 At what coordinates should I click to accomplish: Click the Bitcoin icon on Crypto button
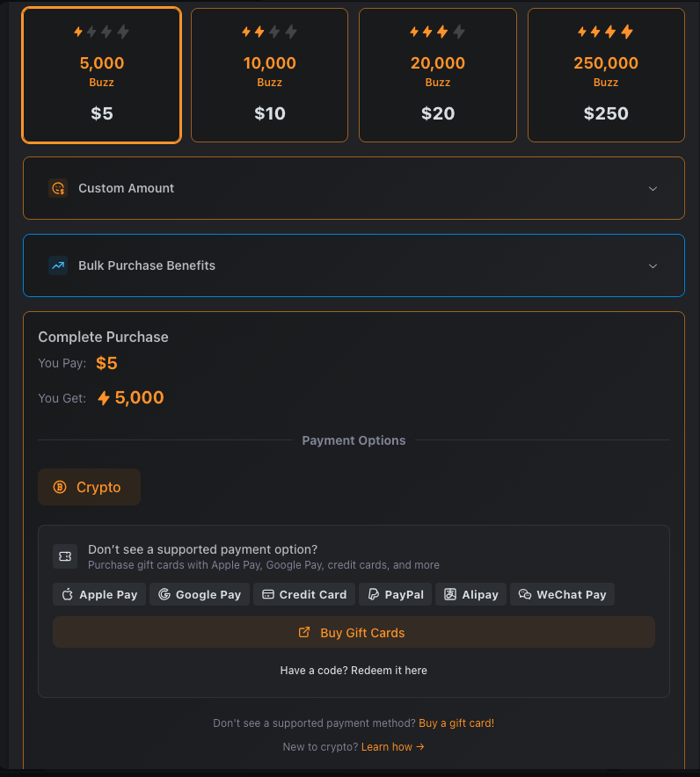[60, 487]
